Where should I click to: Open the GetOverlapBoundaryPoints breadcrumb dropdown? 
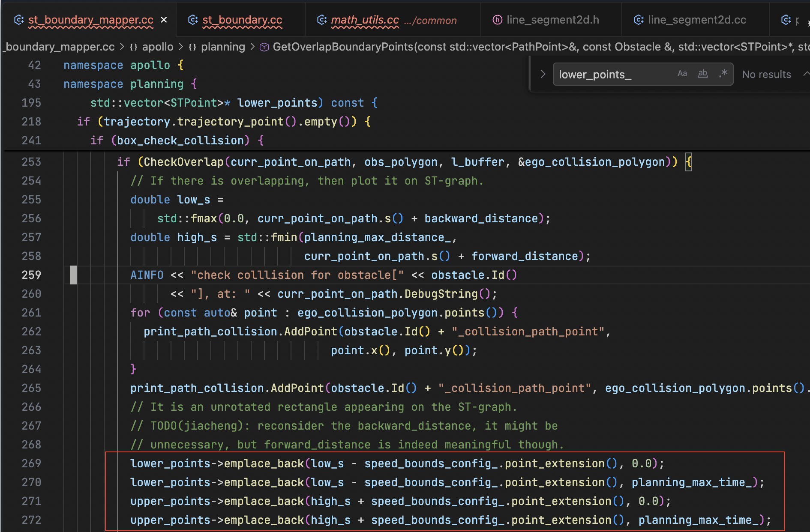click(x=343, y=47)
